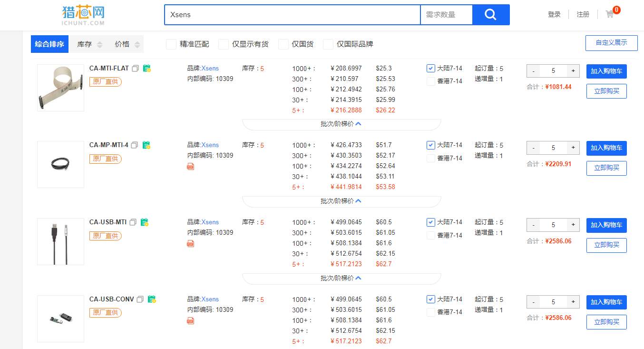644x349 pixels.
Task: Sort results by 价格
Action: (127, 44)
